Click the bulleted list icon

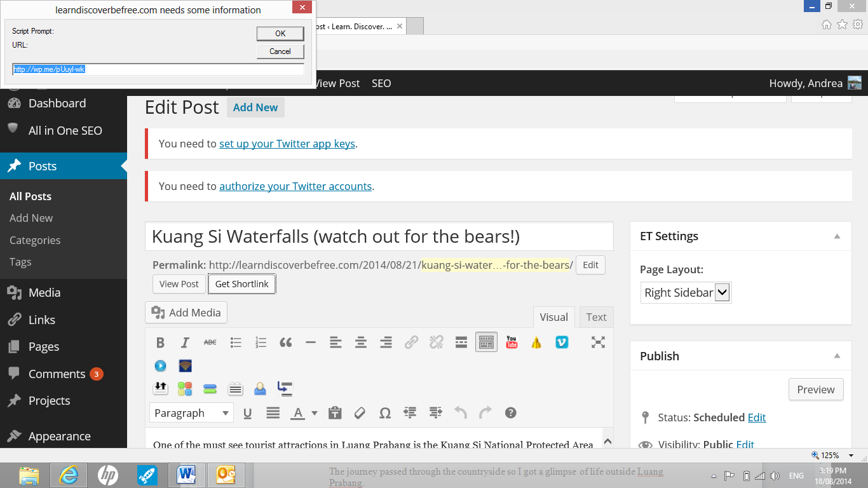[x=236, y=342]
